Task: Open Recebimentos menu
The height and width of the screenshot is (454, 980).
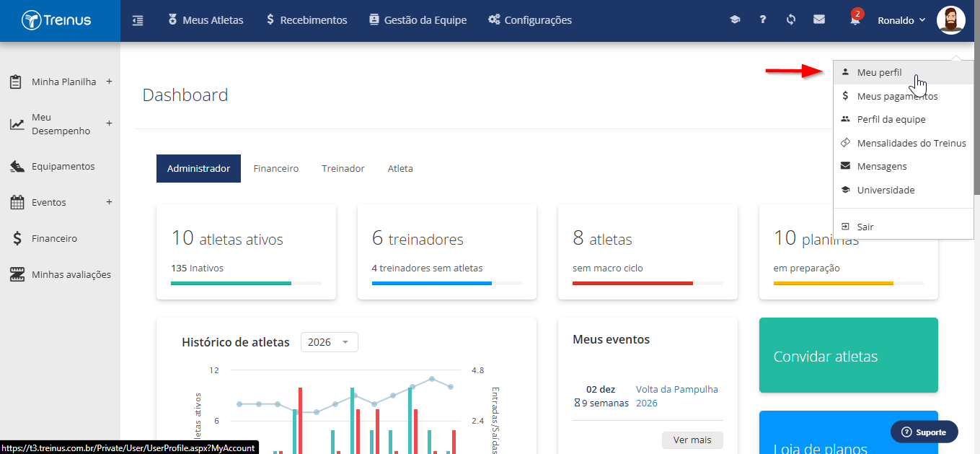Action: [x=306, y=20]
